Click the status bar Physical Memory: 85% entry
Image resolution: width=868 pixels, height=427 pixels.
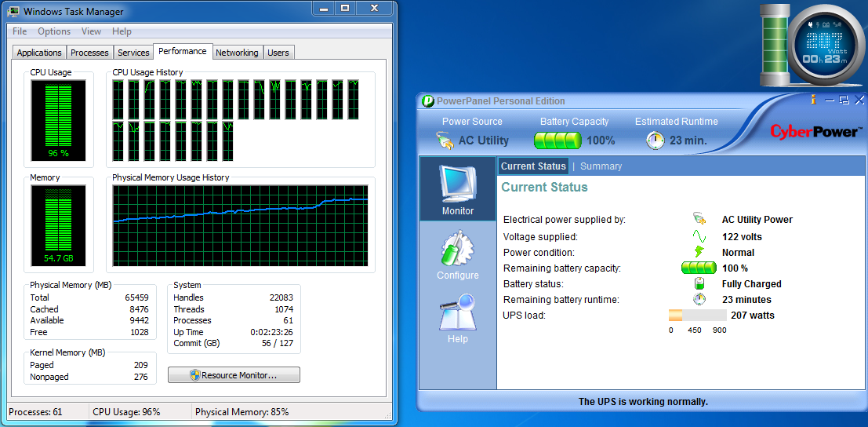click(242, 412)
